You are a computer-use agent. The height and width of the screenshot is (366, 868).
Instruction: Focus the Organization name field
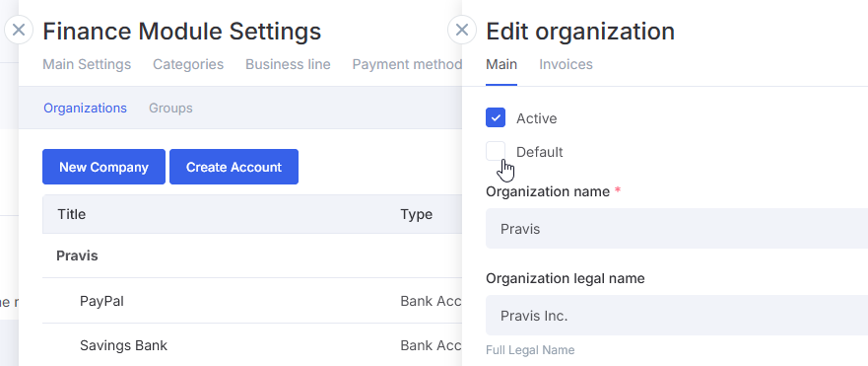(x=677, y=229)
